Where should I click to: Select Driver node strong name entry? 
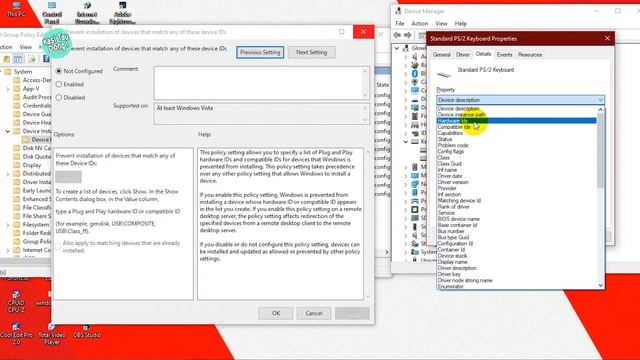517,280
